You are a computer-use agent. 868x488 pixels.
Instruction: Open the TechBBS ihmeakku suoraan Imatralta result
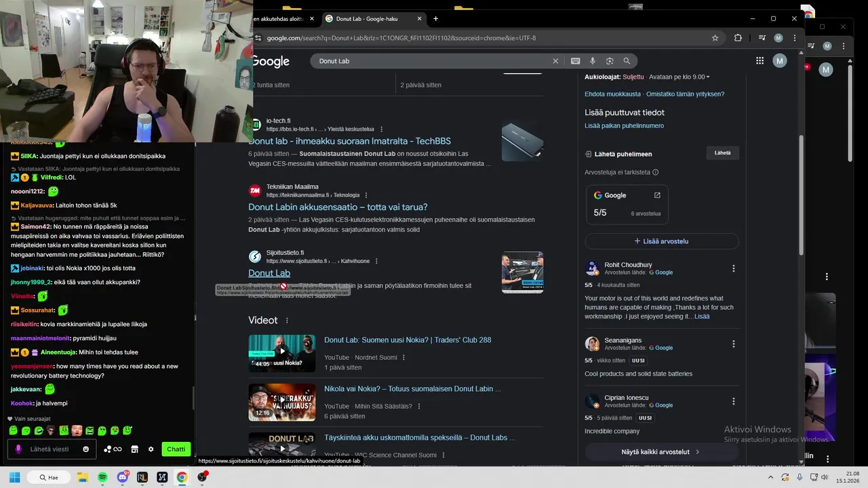tap(349, 141)
